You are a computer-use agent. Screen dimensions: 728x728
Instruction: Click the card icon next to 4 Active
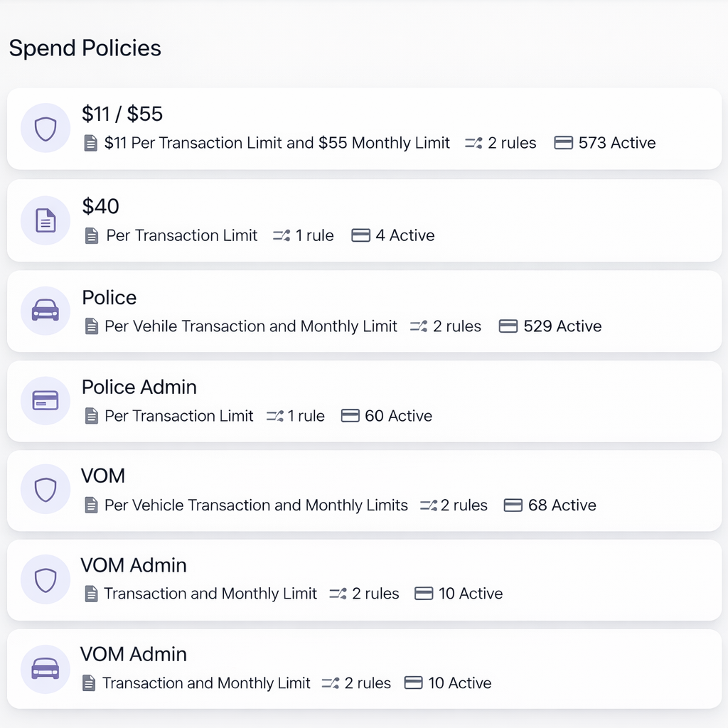(x=361, y=235)
